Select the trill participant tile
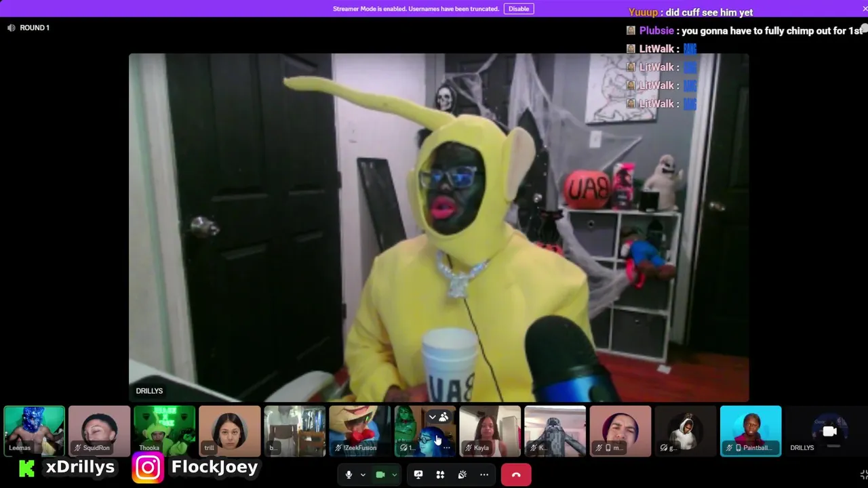This screenshot has width=868, height=488. tap(229, 430)
